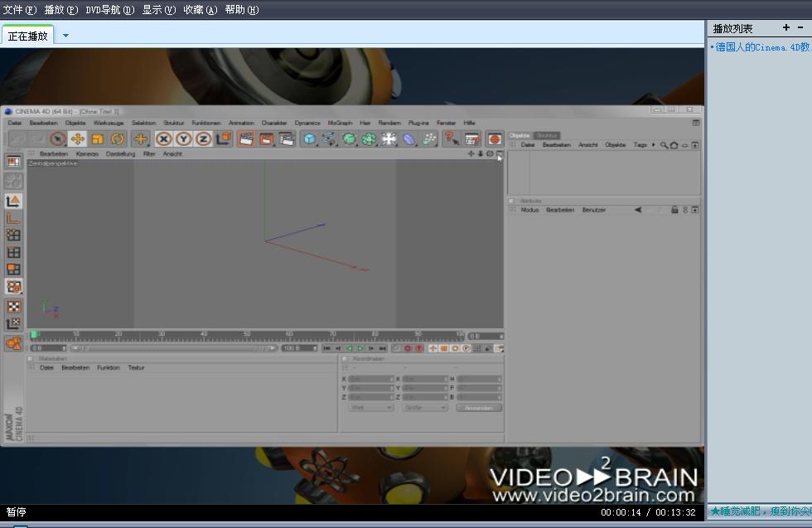Select the edges mode icon

13,252
